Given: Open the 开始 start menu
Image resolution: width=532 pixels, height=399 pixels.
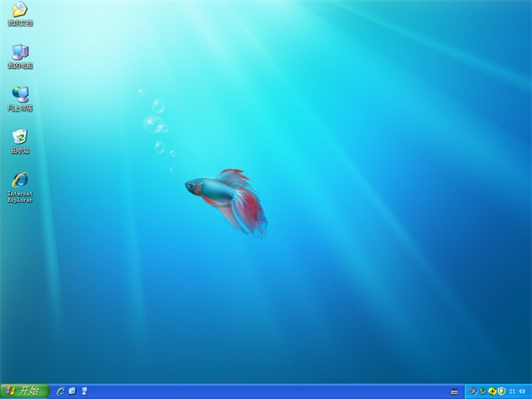Looking at the screenshot, I should point(24,391).
